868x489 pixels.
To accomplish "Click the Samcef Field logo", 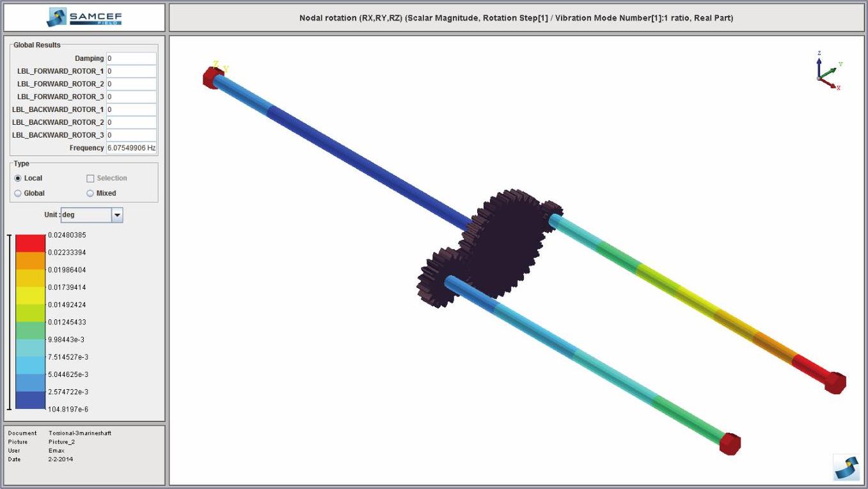I will pyautogui.click(x=84, y=17).
